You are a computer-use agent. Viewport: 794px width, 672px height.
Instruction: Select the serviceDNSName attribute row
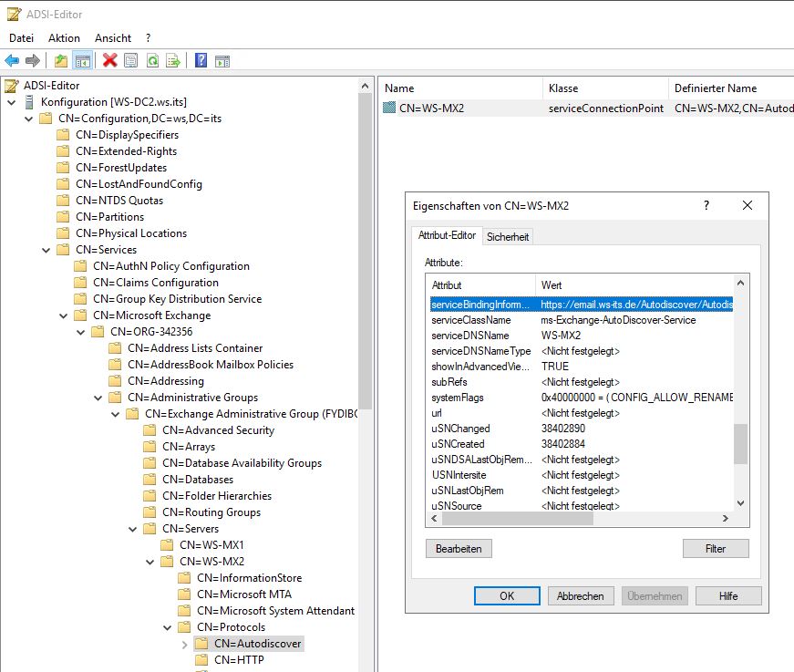pos(582,336)
